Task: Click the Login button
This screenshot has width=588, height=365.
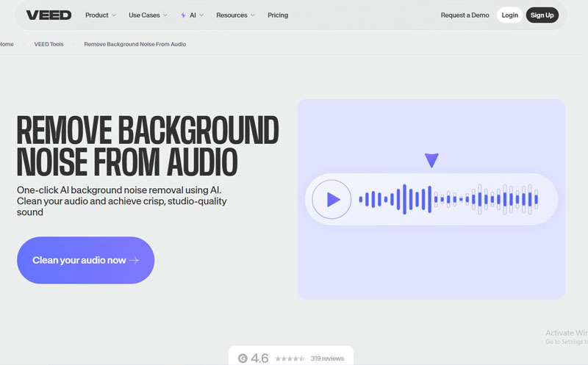Action: click(x=509, y=15)
